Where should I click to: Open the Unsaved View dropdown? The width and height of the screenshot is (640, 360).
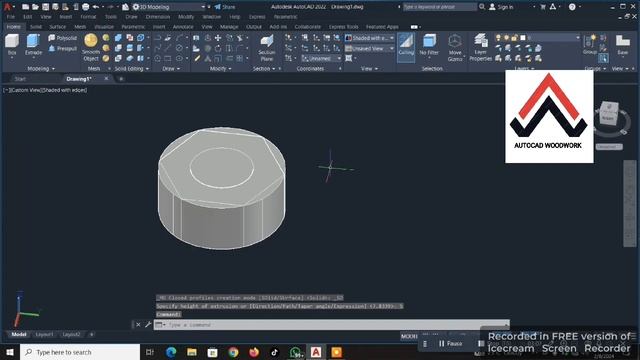pos(370,49)
